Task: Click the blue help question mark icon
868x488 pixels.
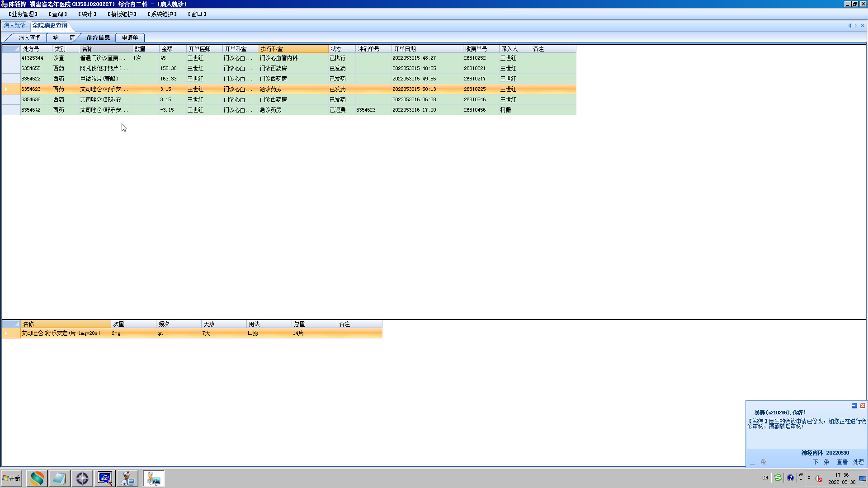Action: 790,478
